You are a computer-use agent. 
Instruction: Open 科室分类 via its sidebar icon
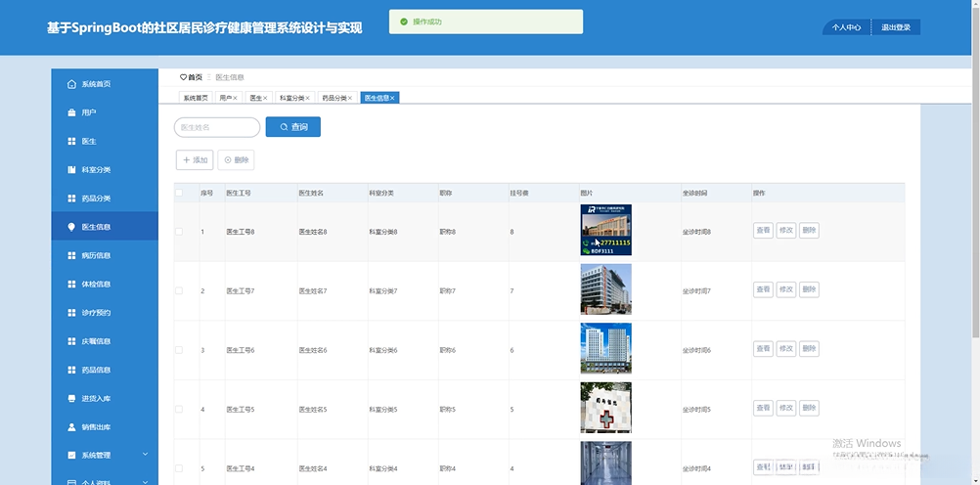pyautogui.click(x=71, y=170)
